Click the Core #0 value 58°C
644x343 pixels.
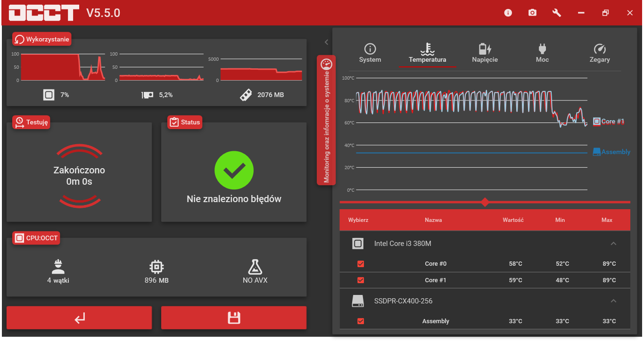point(516,264)
